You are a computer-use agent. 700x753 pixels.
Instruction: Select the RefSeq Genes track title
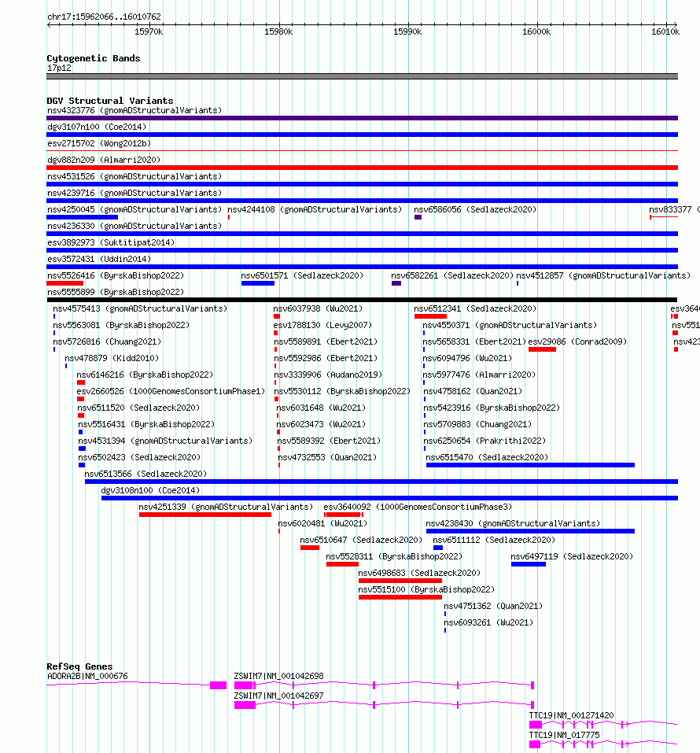(79, 666)
